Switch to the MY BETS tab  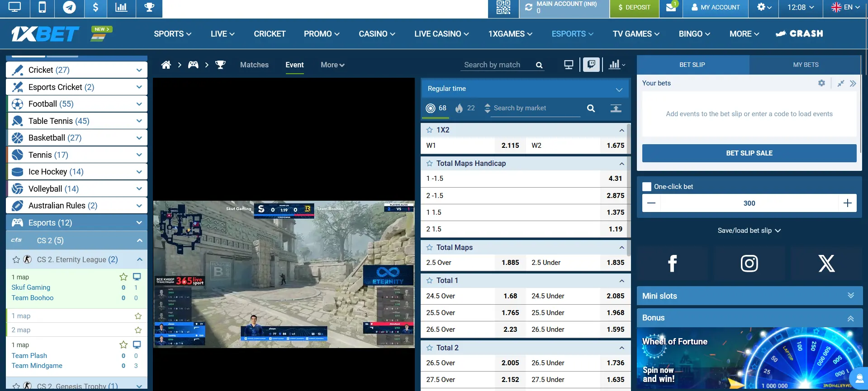[x=806, y=65]
